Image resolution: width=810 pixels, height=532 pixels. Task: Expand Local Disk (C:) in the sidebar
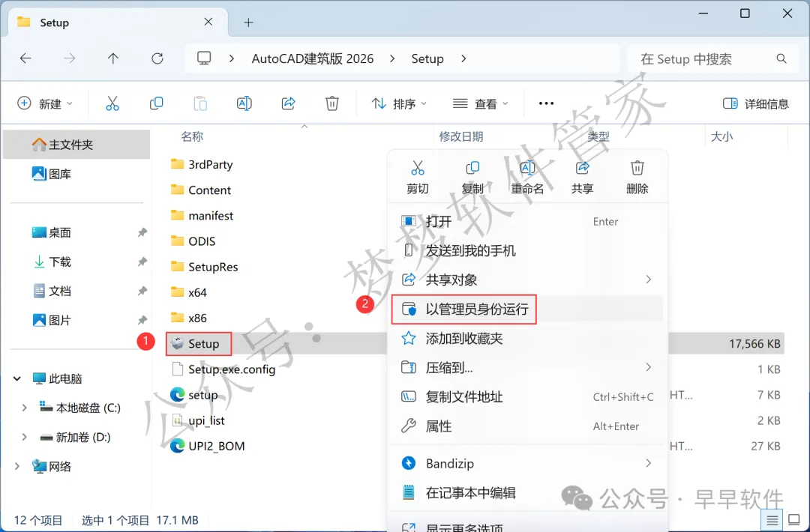tap(24, 408)
